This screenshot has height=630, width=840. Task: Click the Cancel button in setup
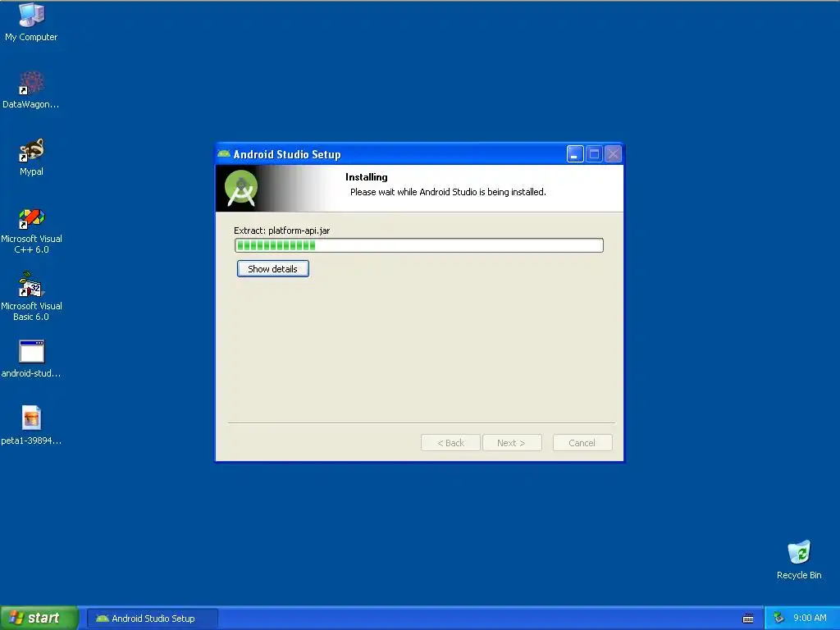point(582,443)
